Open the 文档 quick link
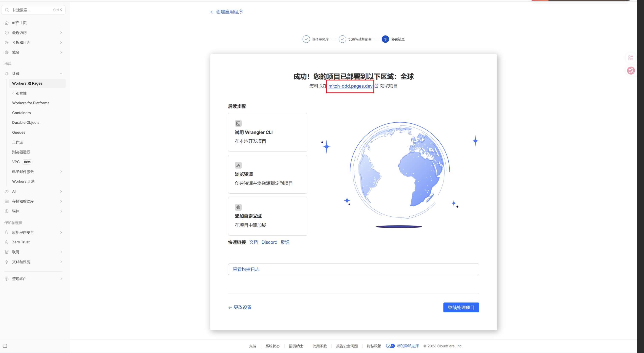644x353 pixels. click(x=253, y=242)
